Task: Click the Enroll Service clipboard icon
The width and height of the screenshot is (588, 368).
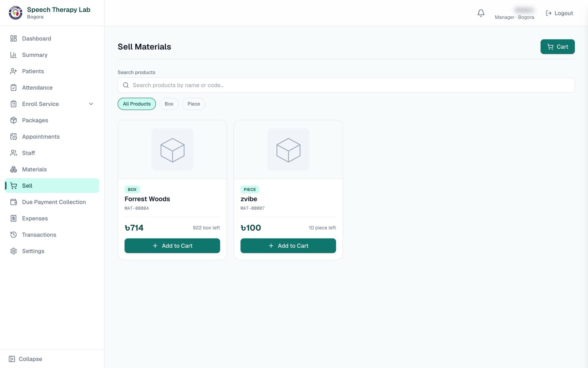Action: pyautogui.click(x=13, y=104)
